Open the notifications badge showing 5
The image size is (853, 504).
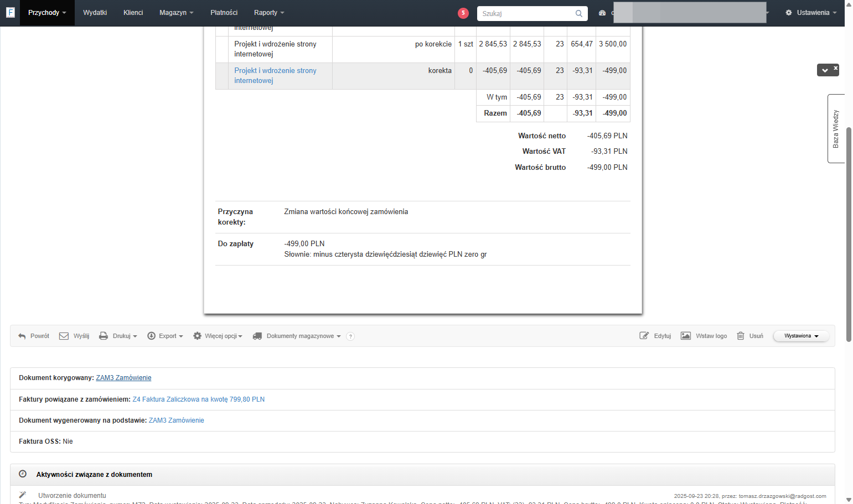click(x=463, y=13)
